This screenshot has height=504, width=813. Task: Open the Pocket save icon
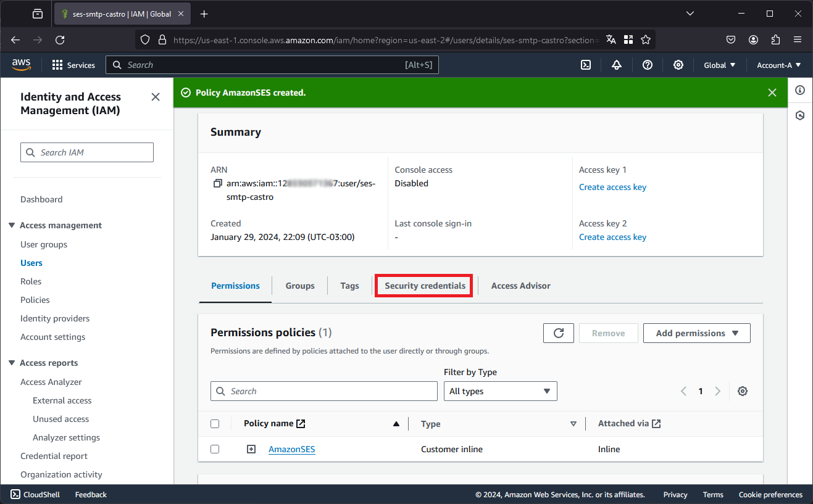pyautogui.click(x=731, y=39)
